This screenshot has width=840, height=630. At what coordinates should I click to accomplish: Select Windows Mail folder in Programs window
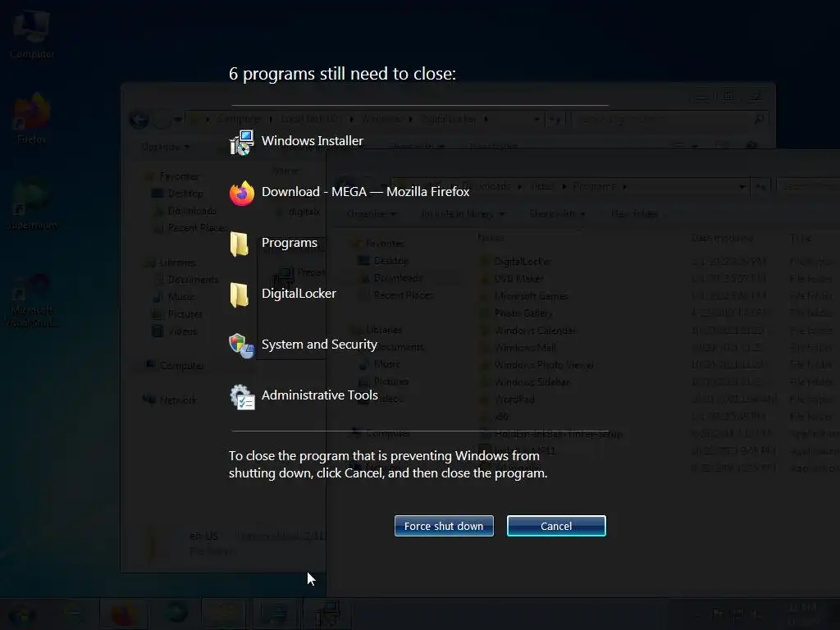[518, 348]
